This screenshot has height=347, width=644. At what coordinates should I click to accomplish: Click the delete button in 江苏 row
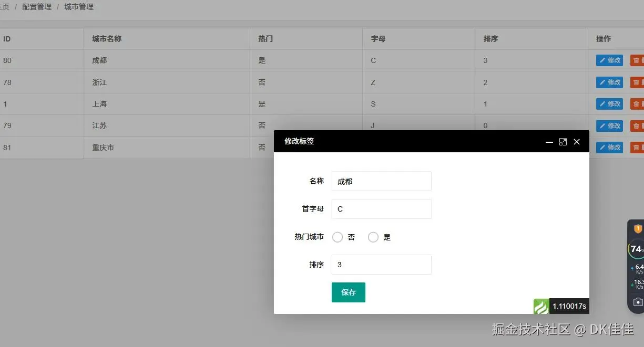coord(637,126)
